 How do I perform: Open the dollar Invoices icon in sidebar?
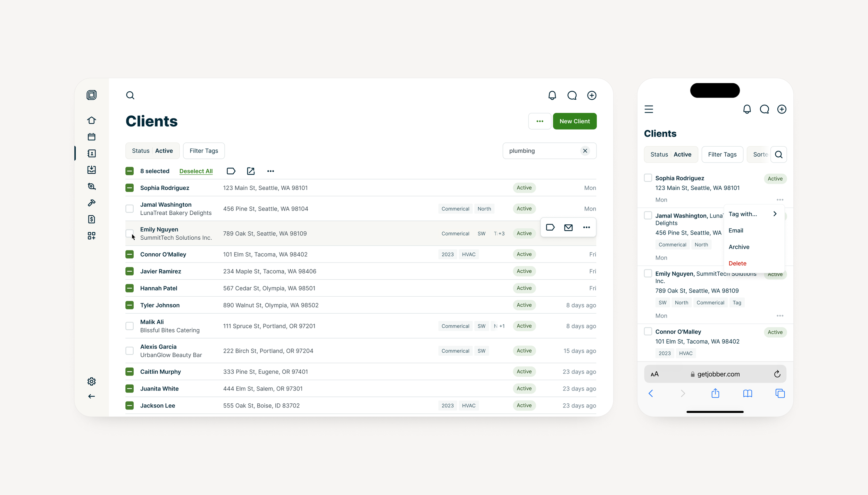[92, 219]
